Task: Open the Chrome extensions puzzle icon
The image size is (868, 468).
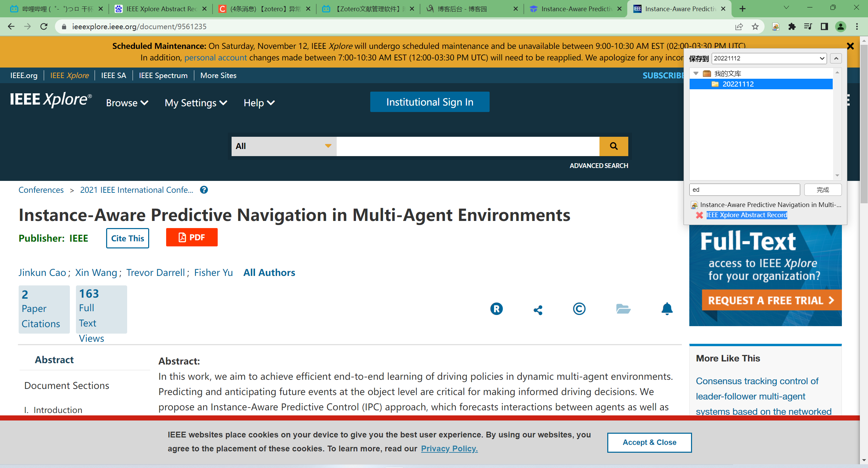Action: (x=792, y=26)
